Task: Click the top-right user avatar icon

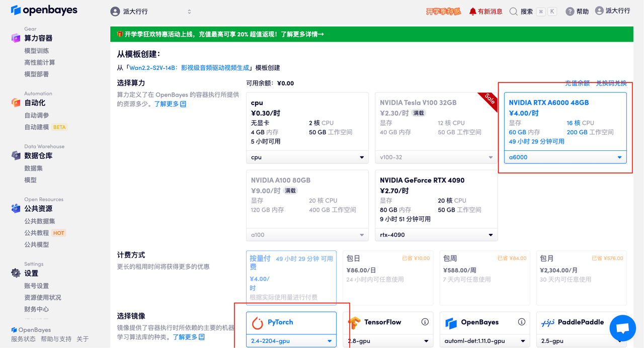Action: click(x=599, y=11)
